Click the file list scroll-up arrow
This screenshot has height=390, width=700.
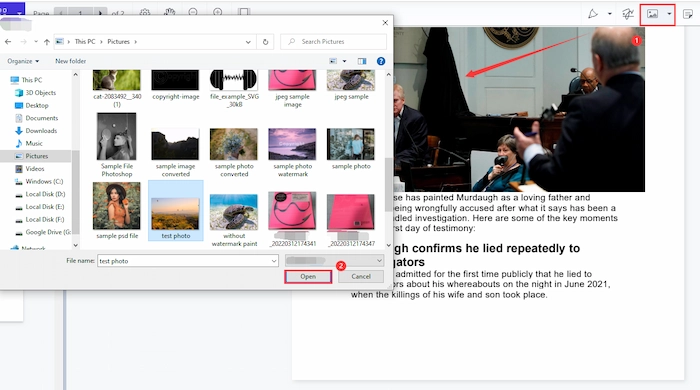[x=388, y=75]
